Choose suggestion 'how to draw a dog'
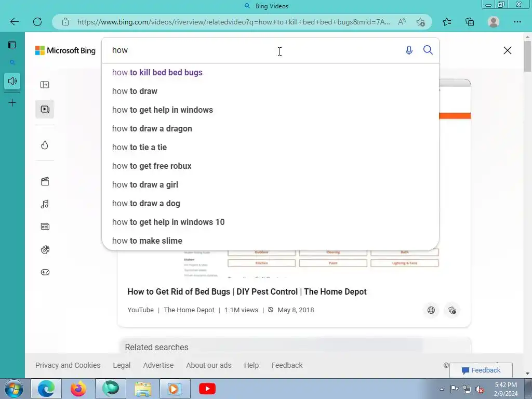 click(x=270, y=203)
